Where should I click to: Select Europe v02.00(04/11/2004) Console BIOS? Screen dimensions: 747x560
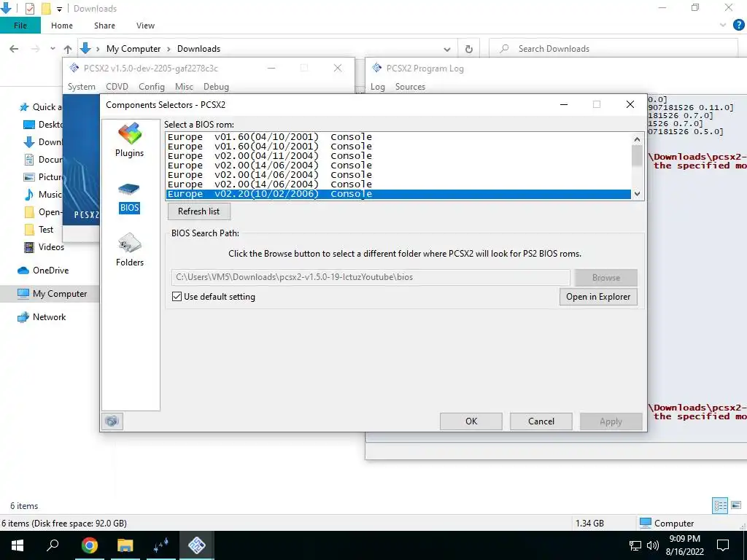click(399, 156)
